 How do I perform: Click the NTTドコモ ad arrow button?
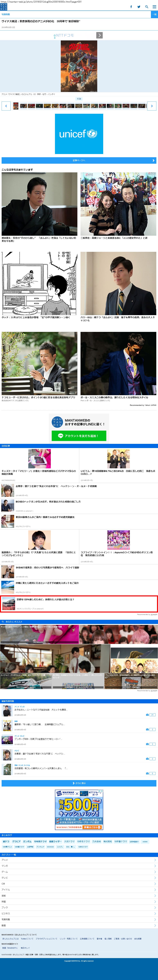coord(99,35)
